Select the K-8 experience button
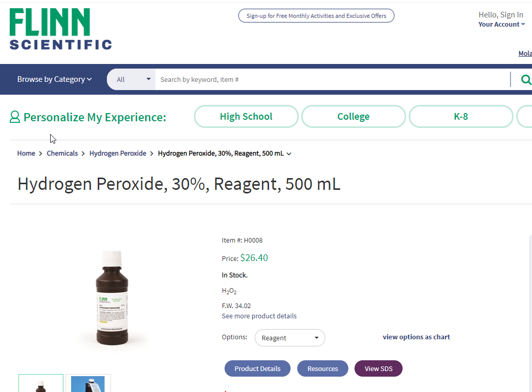The width and height of the screenshot is (532, 392). coord(461,116)
